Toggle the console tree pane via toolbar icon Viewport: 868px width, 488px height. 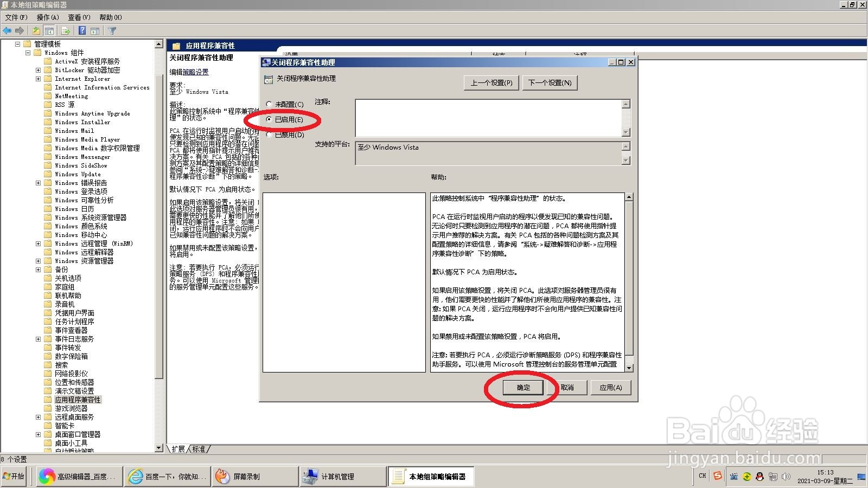pos(49,30)
